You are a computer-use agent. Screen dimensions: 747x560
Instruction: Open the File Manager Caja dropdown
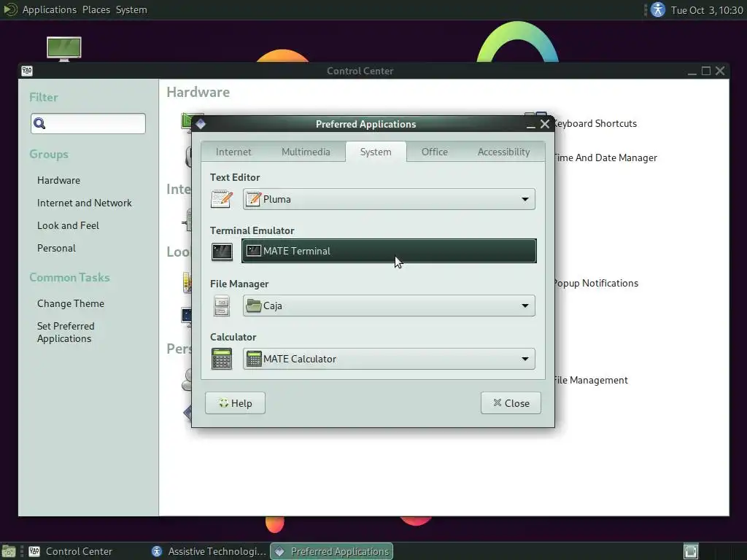pyautogui.click(x=389, y=306)
